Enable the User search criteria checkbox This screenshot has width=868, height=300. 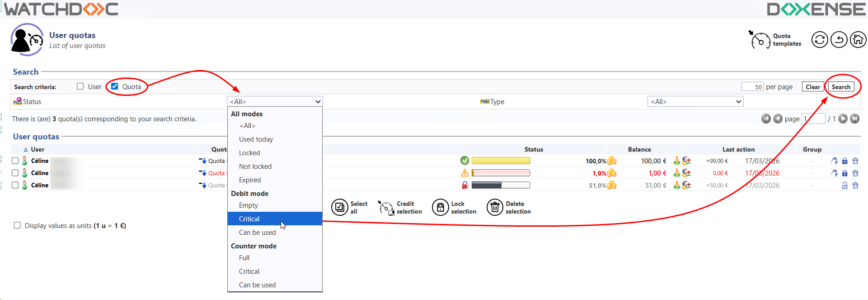click(x=80, y=86)
